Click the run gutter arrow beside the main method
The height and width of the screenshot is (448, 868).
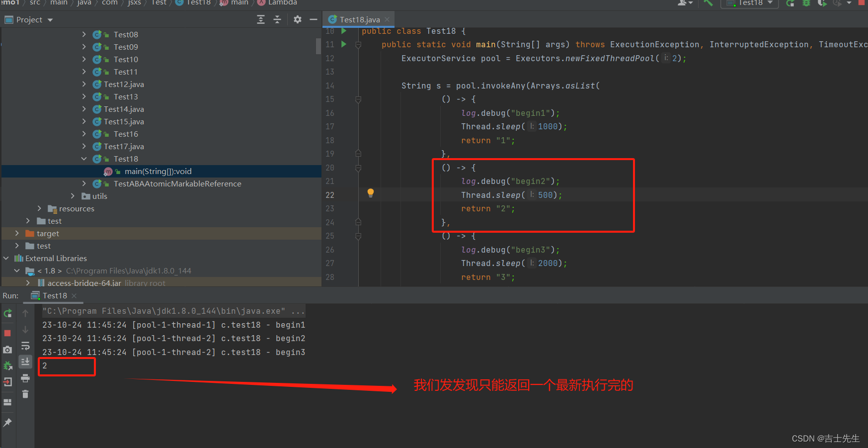343,44
